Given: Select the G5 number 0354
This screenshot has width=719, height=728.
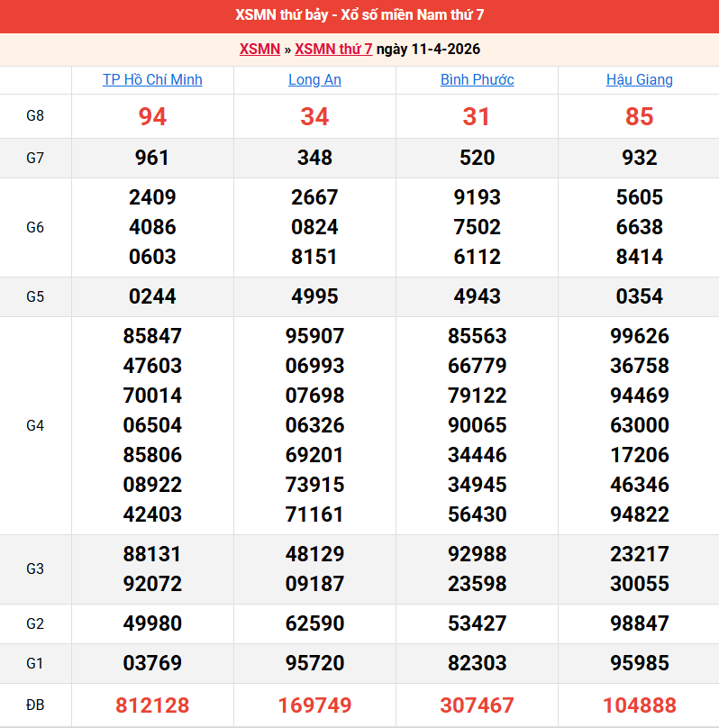Looking at the screenshot, I should [x=639, y=296].
